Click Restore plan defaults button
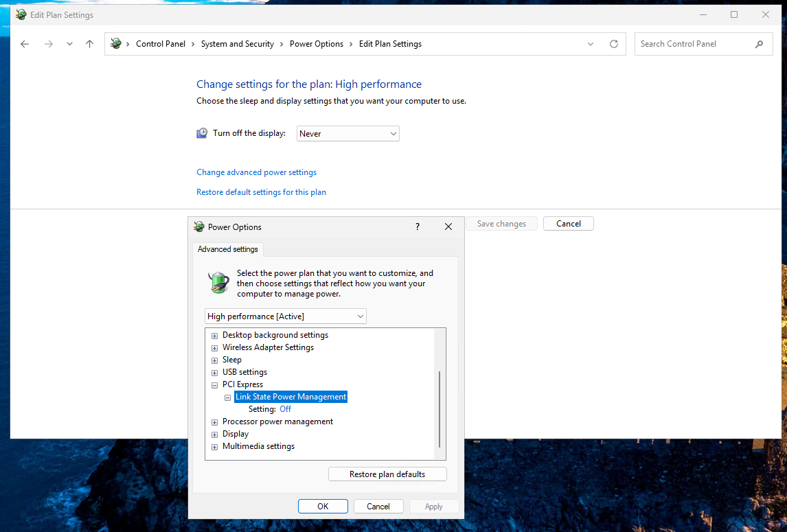Screen dimensions: 787x532 point(387,474)
